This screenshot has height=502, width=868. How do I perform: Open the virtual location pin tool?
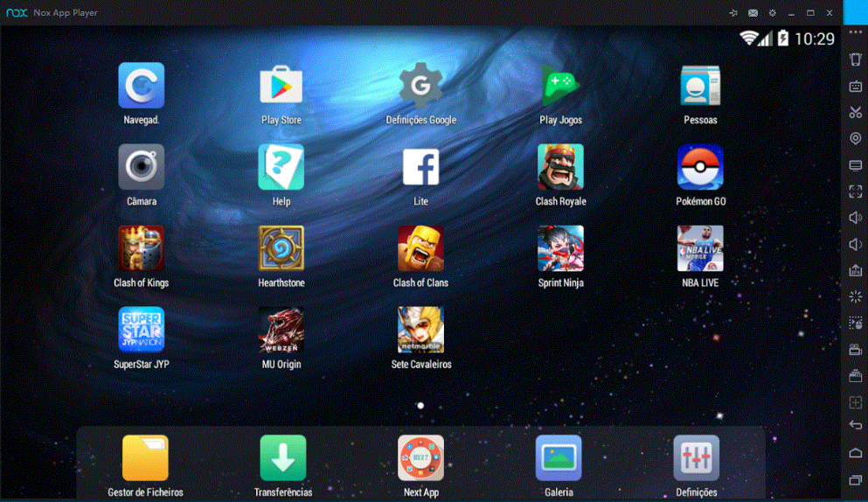tap(855, 138)
